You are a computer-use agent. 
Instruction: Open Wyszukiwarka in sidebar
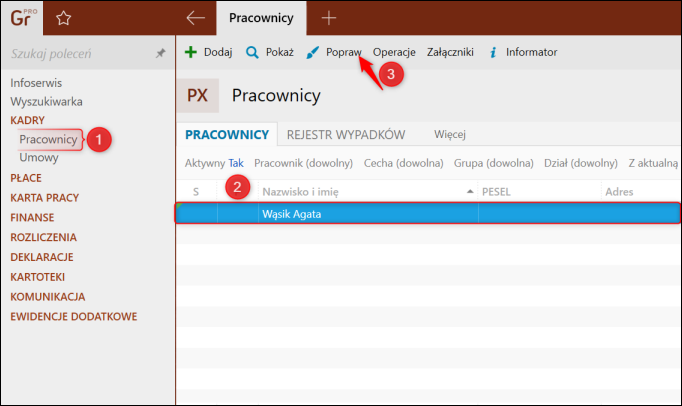[47, 101]
